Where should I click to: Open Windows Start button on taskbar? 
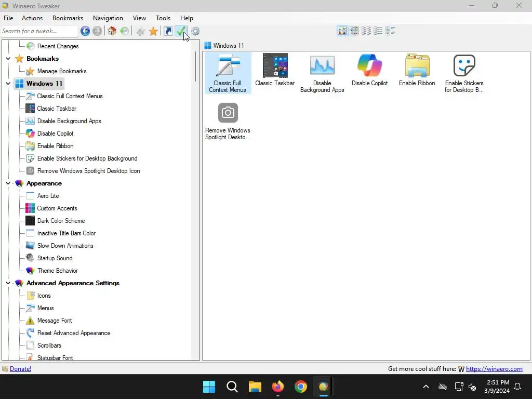click(x=209, y=387)
